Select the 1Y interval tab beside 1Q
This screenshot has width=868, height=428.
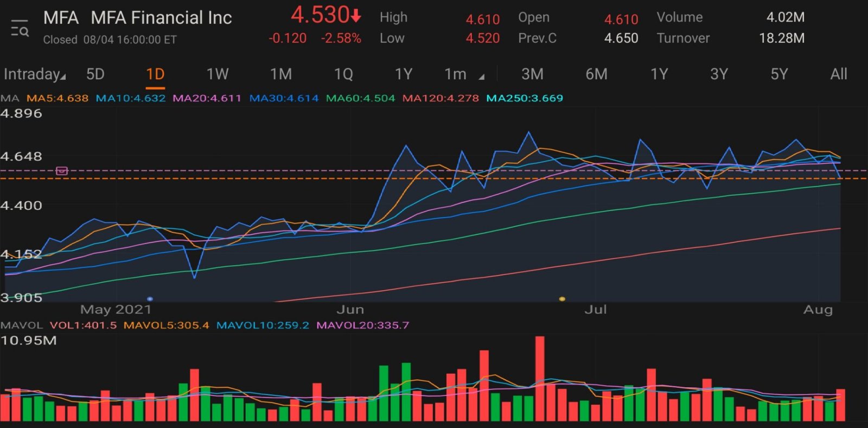[x=404, y=74]
